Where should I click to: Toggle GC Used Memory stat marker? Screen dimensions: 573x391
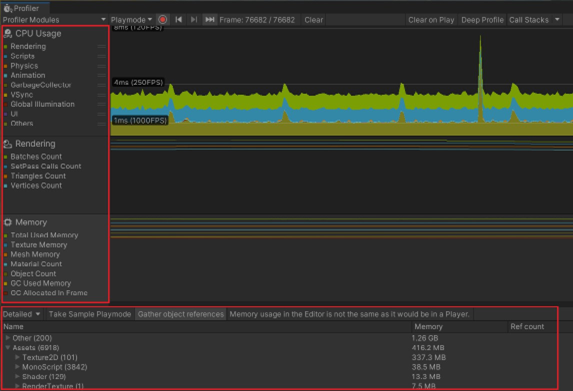pyautogui.click(x=5, y=284)
